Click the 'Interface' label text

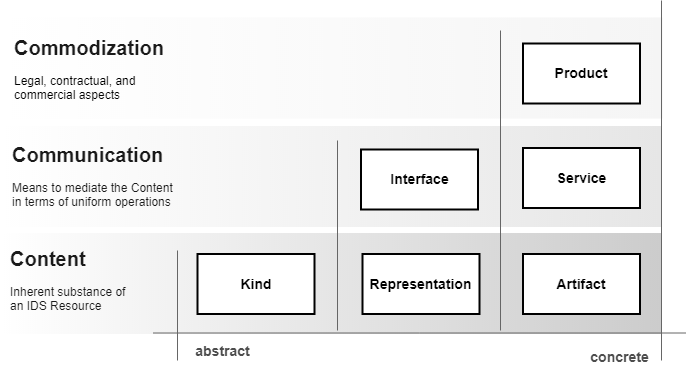click(x=419, y=179)
